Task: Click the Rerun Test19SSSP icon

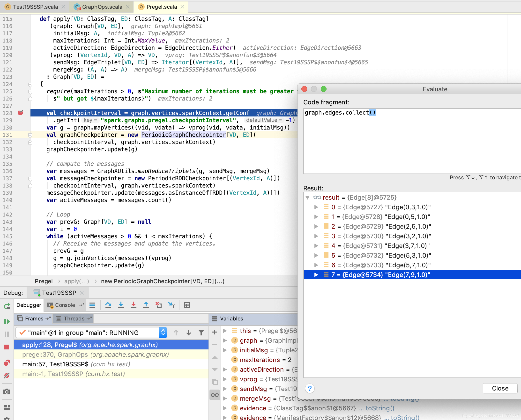Action: [7, 306]
